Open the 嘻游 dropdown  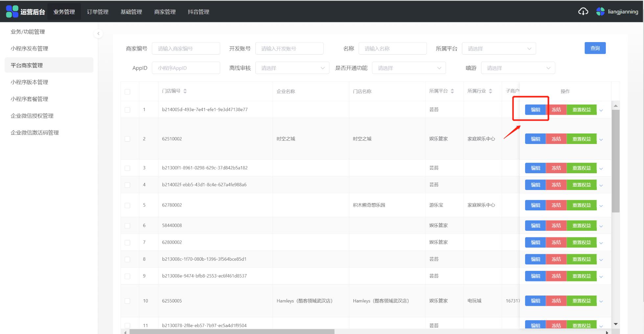(518, 68)
